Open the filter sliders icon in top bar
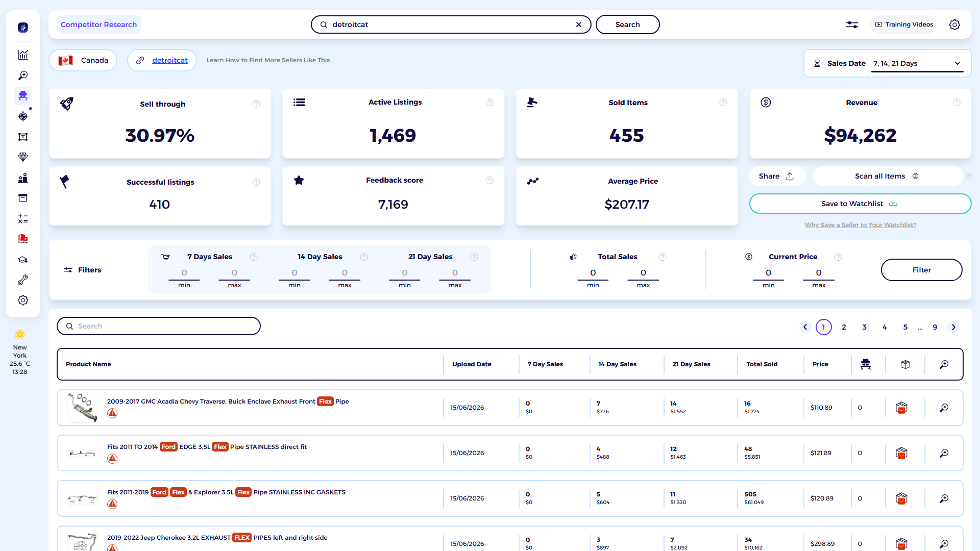This screenshot has width=980, height=551. 852,24
